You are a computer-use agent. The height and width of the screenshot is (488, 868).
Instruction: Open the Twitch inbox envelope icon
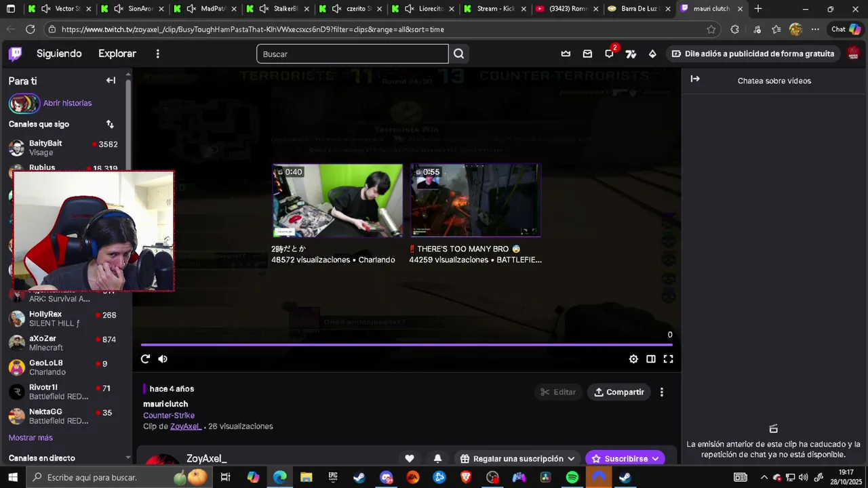(587, 54)
